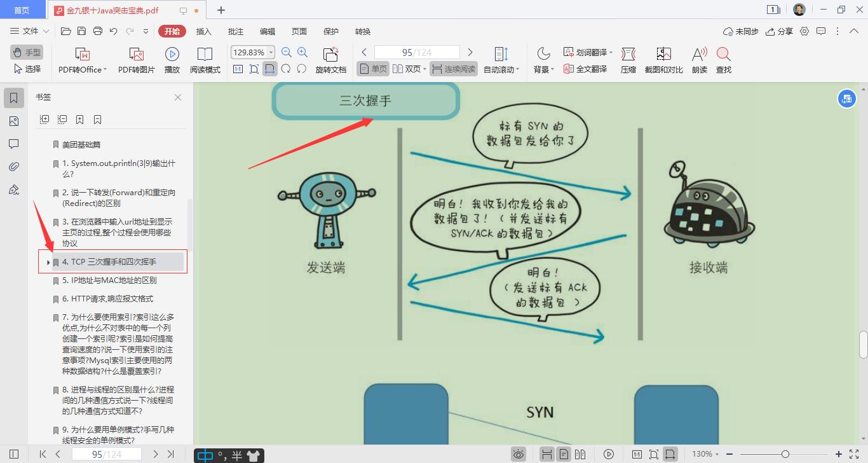The height and width of the screenshot is (463, 868).
Task: Undo last action arrow
Action: click(x=114, y=31)
